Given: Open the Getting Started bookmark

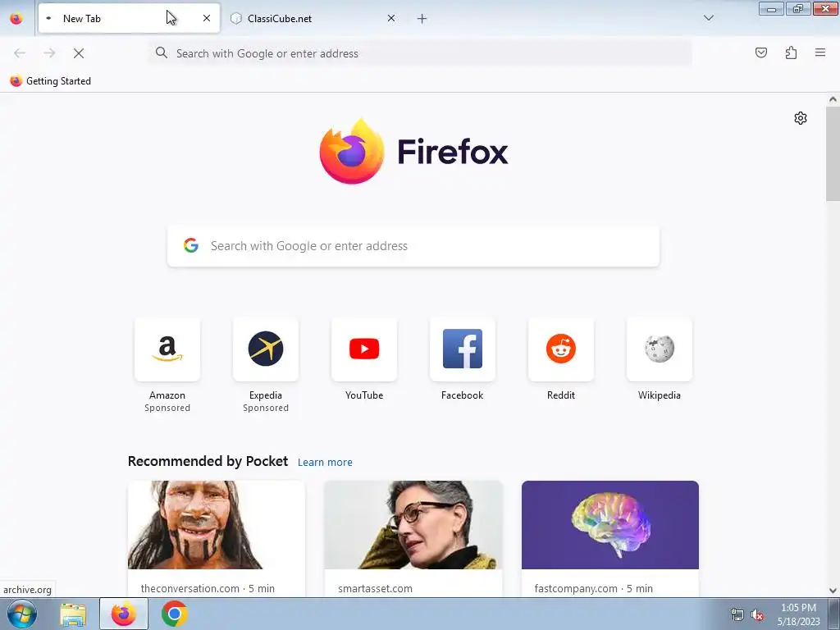Looking at the screenshot, I should [50, 81].
